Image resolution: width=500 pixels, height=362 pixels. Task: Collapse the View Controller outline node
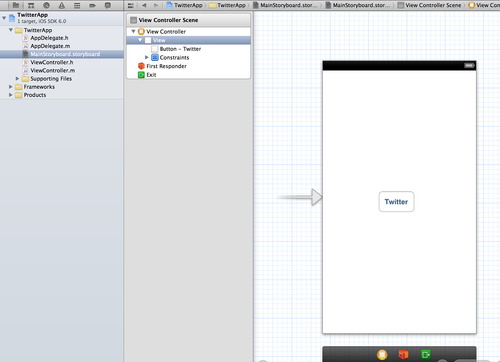pos(133,31)
